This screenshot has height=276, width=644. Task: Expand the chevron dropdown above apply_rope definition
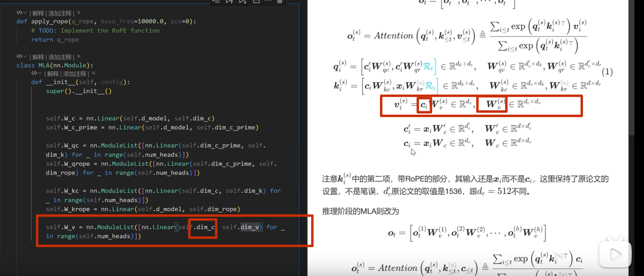[x=25, y=13]
